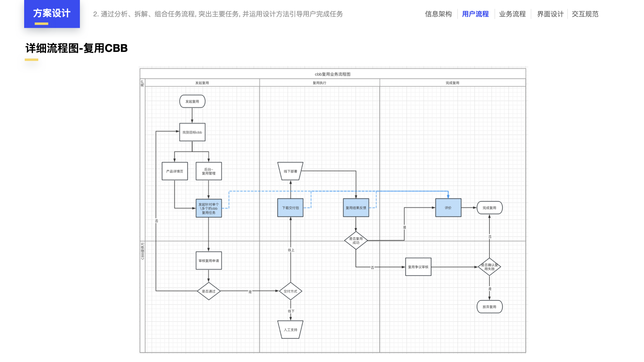Click the 复用执行 column header

319,83
